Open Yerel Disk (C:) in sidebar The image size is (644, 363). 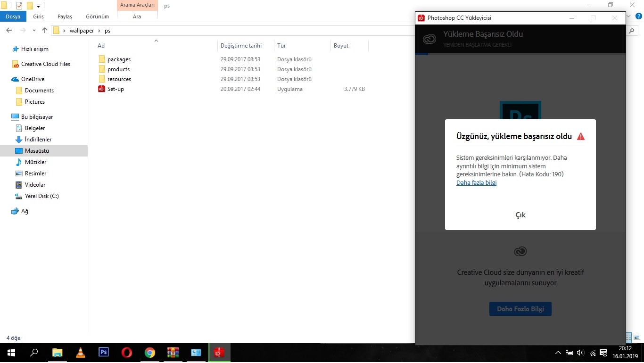click(41, 196)
